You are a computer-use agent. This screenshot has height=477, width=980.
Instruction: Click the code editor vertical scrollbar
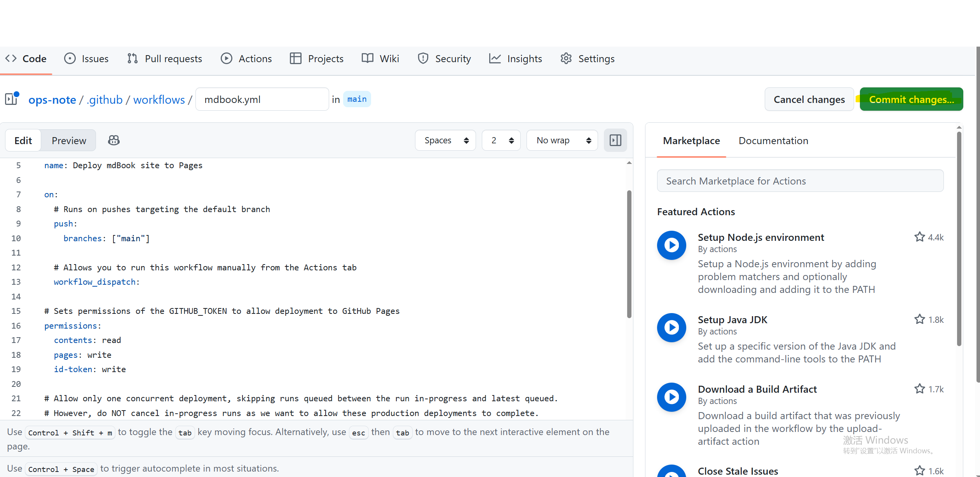(629, 254)
